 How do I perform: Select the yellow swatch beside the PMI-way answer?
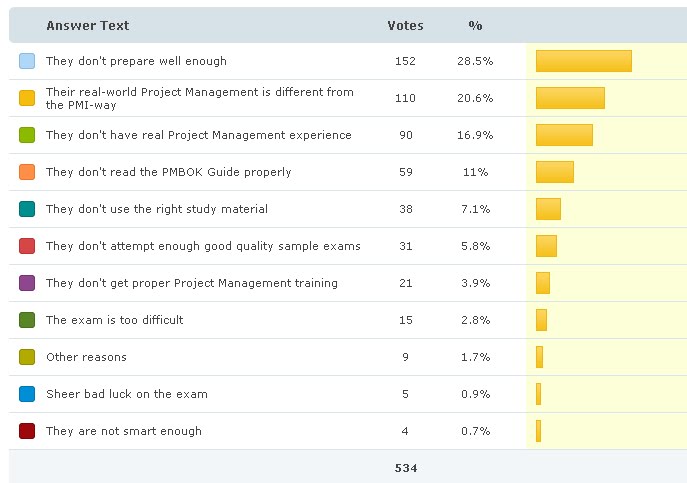pyautogui.click(x=27, y=98)
